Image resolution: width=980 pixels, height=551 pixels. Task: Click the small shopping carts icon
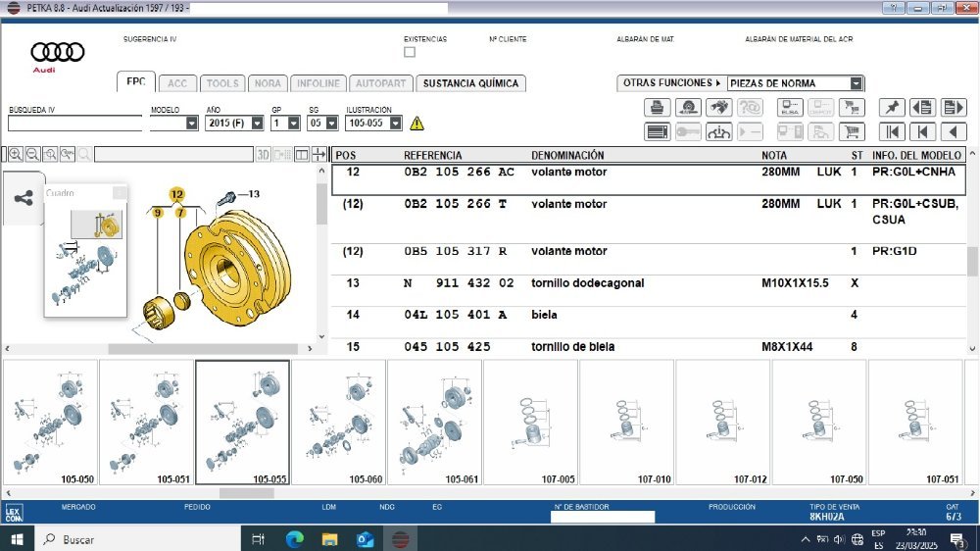coord(852,108)
